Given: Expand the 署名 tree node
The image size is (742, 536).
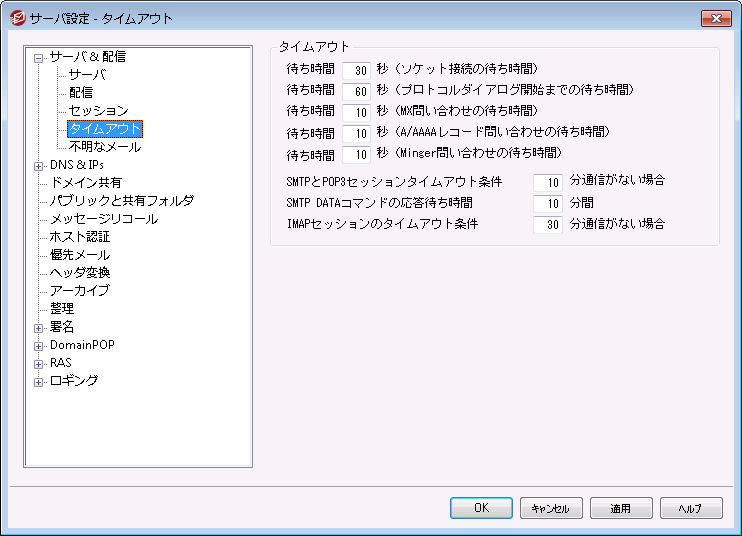Looking at the screenshot, I should (39, 327).
